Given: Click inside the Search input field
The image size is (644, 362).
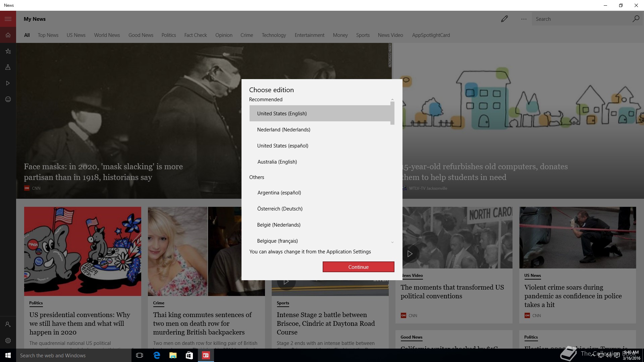Looking at the screenshot, I should point(582,19).
